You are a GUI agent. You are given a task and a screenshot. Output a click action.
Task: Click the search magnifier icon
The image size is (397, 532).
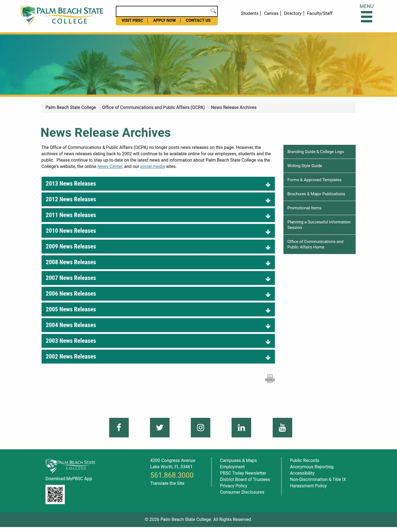pos(213,11)
